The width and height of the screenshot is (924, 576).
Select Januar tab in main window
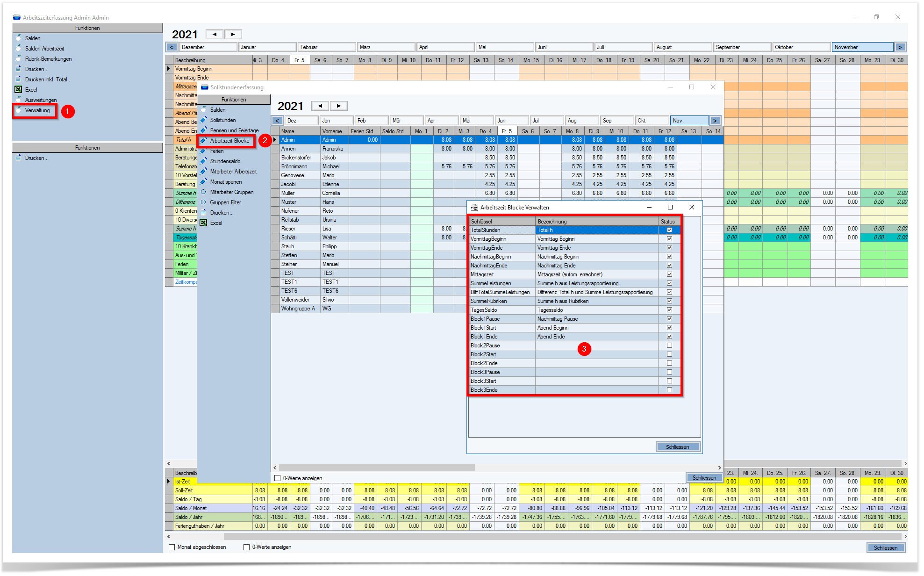click(267, 47)
